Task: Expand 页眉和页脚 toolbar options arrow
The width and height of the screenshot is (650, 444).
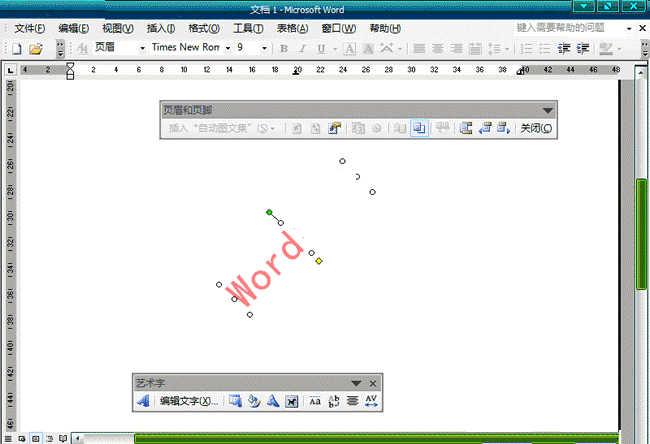Action: pos(548,110)
